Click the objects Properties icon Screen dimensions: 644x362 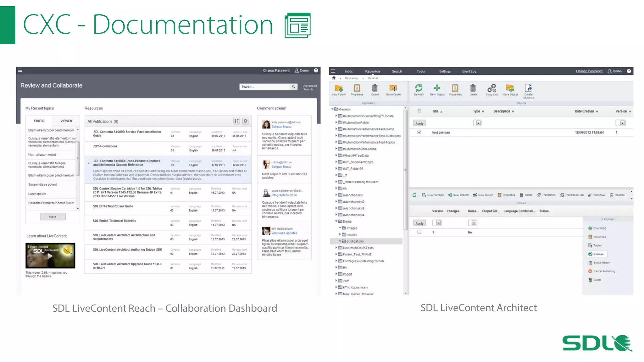(x=455, y=88)
